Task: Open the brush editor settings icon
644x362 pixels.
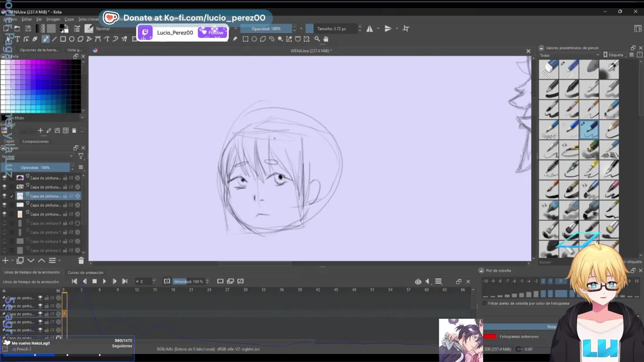Action: 77,29
